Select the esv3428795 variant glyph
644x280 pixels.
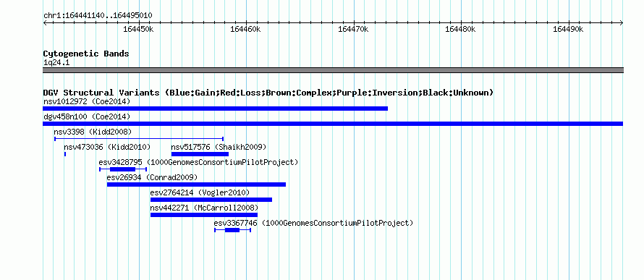(123, 169)
